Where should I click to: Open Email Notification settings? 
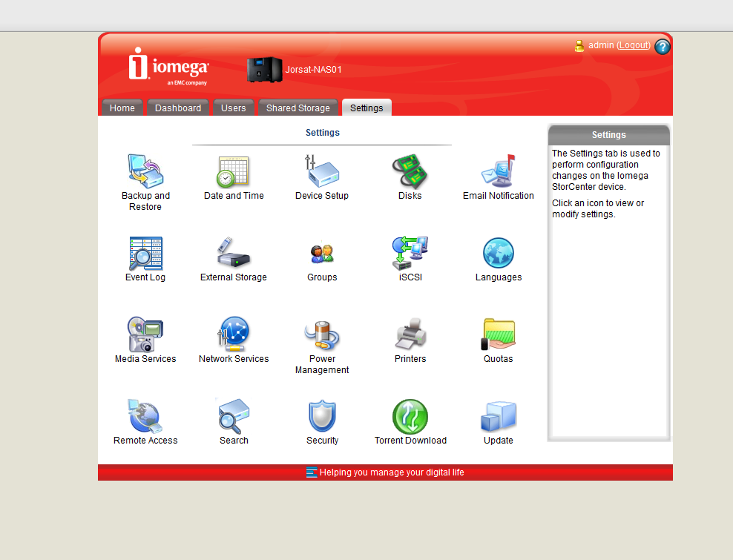pos(498,172)
